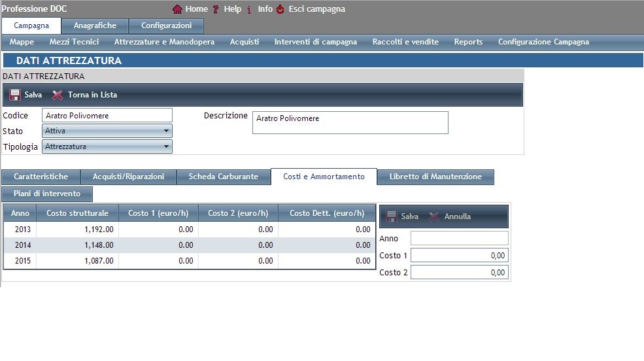Screen dimensions: 644x361
Task: Click the Annulla X icon in costs panel
Action: tap(434, 216)
